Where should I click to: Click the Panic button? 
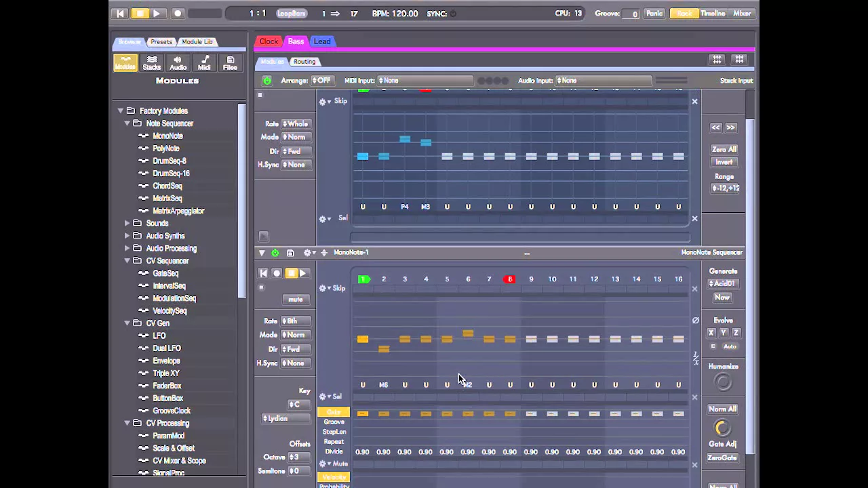coord(654,14)
